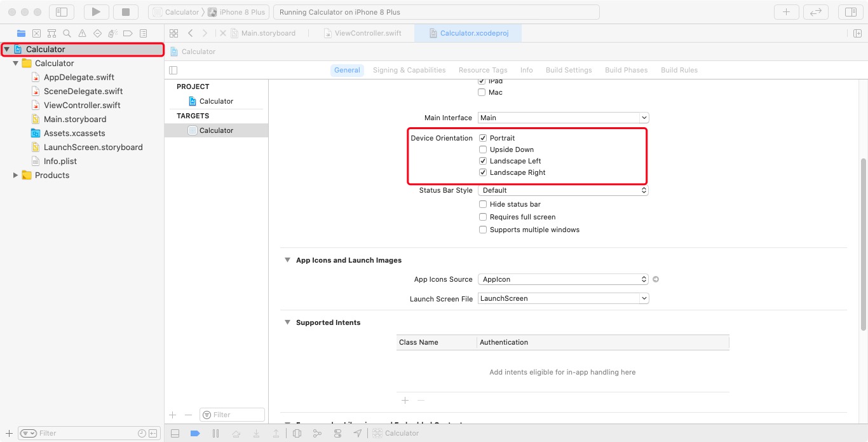Image resolution: width=868 pixels, height=442 pixels.
Task: Show the inspectors panel toolbar button
Action: coord(851,12)
